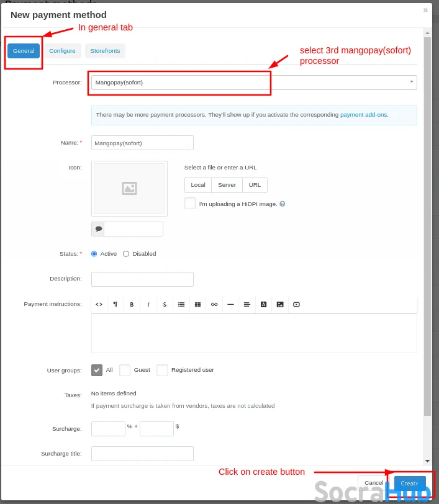439x504 pixels.
Task: Click the 'No items defined' taxes text
Action: click(x=114, y=393)
